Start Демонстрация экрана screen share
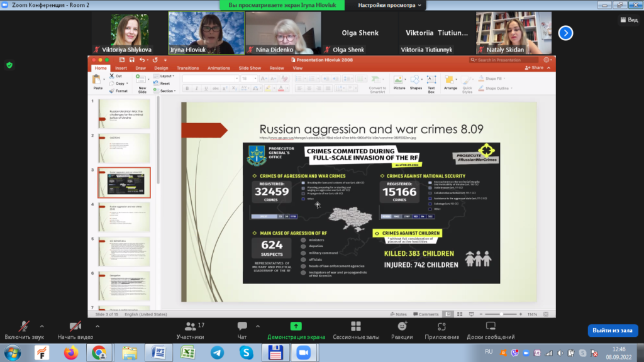Screen dimensions: 644x362 tap(296, 331)
